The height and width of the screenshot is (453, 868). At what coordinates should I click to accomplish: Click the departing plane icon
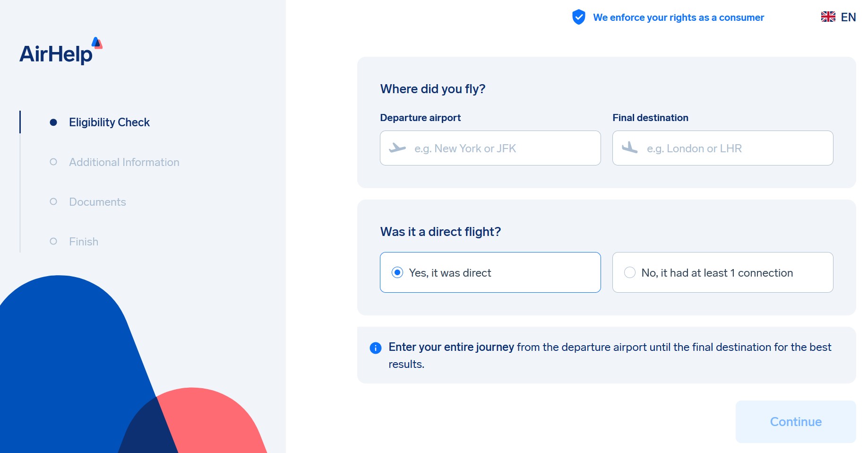click(397, 148)
